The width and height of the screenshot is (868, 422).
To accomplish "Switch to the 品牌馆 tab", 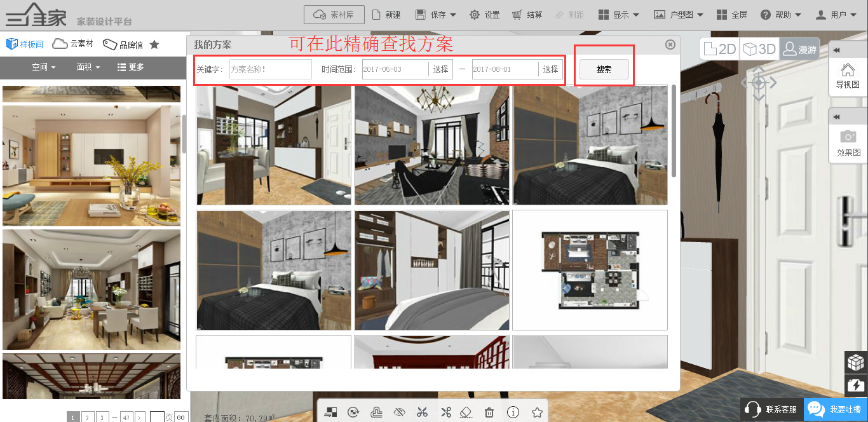I will click(123, 44).
